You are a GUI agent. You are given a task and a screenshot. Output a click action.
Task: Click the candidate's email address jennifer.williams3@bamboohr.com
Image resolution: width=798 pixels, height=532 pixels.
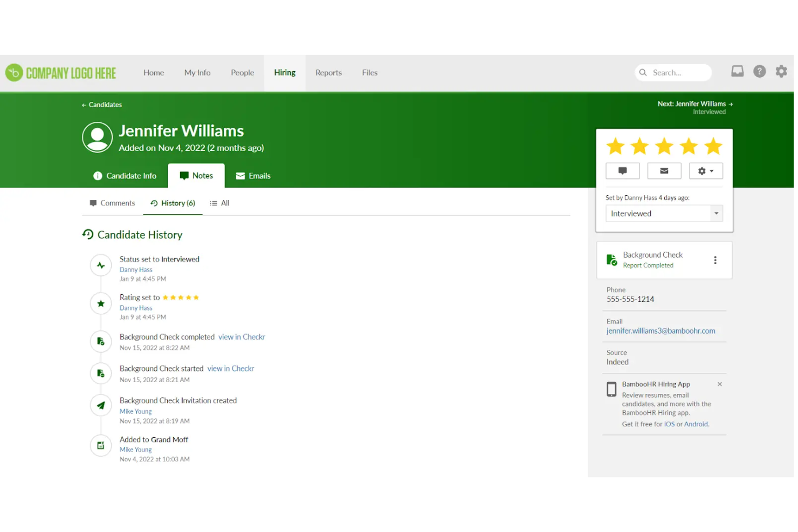click(x=661, y=330)
